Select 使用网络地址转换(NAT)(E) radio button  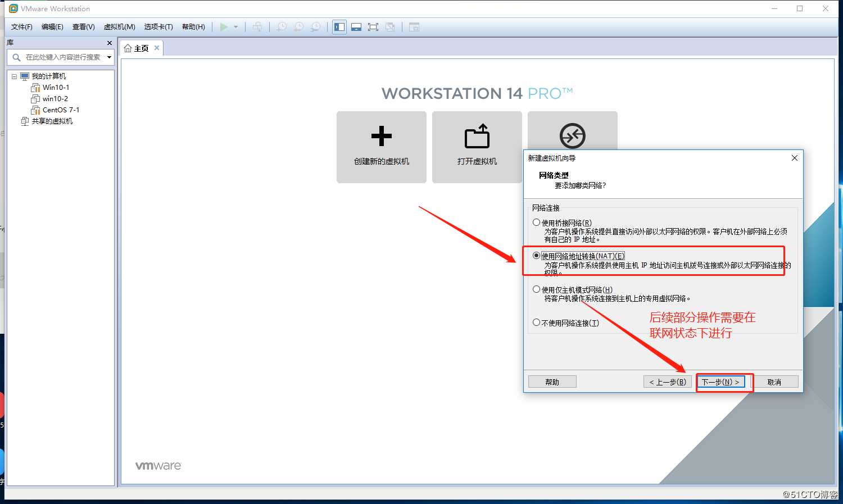(x=536, y=256)
